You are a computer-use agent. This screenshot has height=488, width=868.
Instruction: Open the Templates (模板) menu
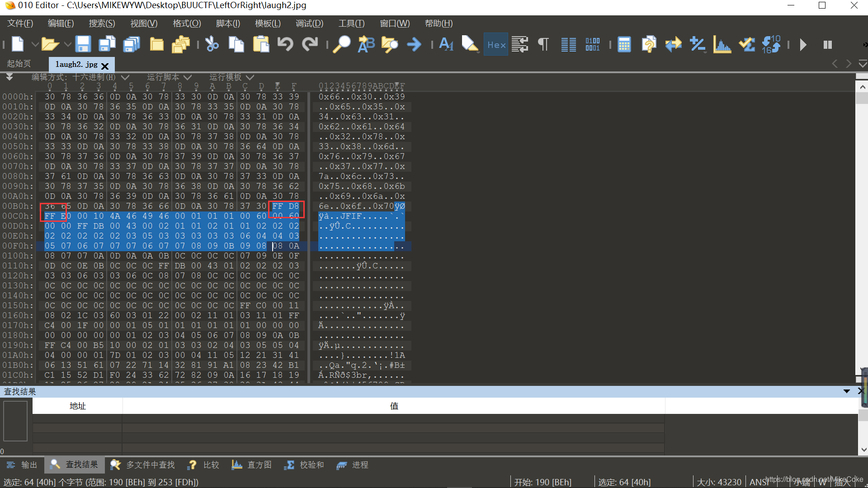[268, 23]
